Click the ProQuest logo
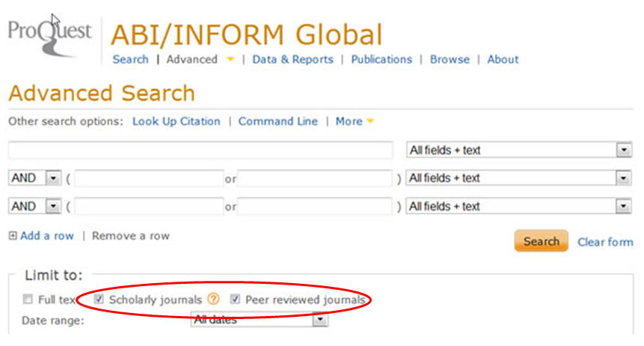 click(x=49, y=36)
